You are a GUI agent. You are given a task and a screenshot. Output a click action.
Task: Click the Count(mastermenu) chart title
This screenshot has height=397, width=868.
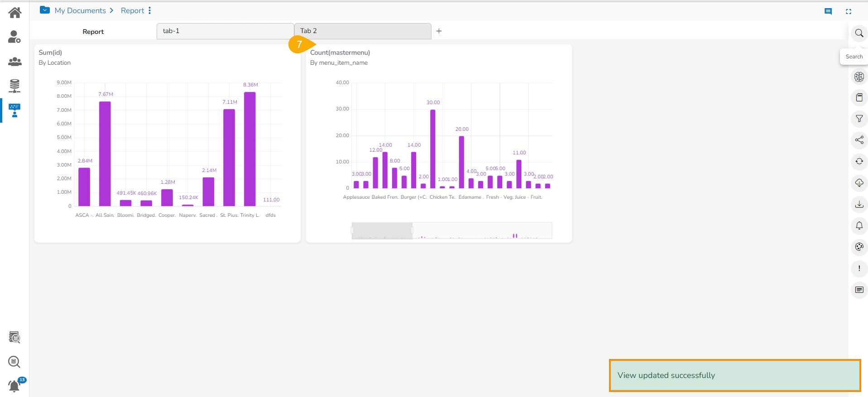tap(340, 53)
